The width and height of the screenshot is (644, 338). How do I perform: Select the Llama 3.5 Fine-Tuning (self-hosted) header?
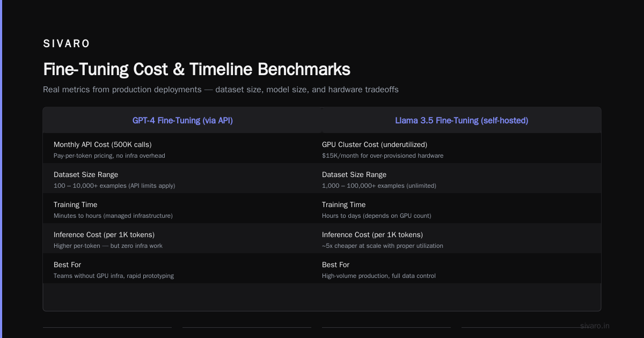[462, 121]
